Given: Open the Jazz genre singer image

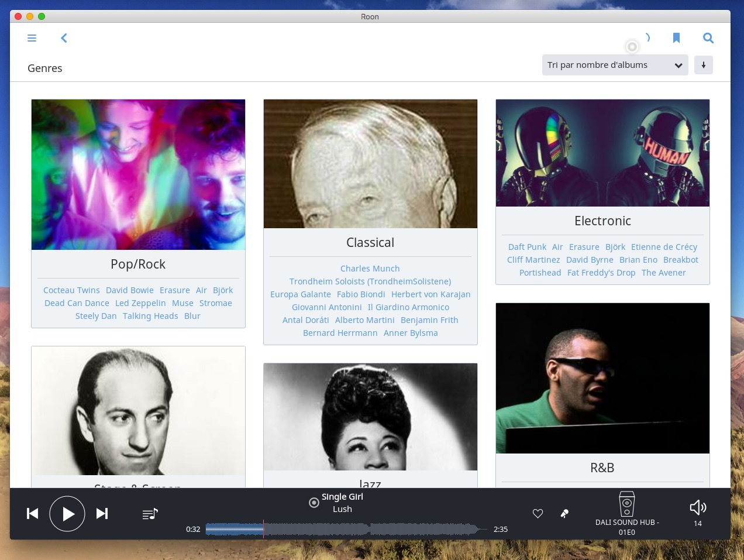Looking at the screenshot, I should [x=370, y=417].
